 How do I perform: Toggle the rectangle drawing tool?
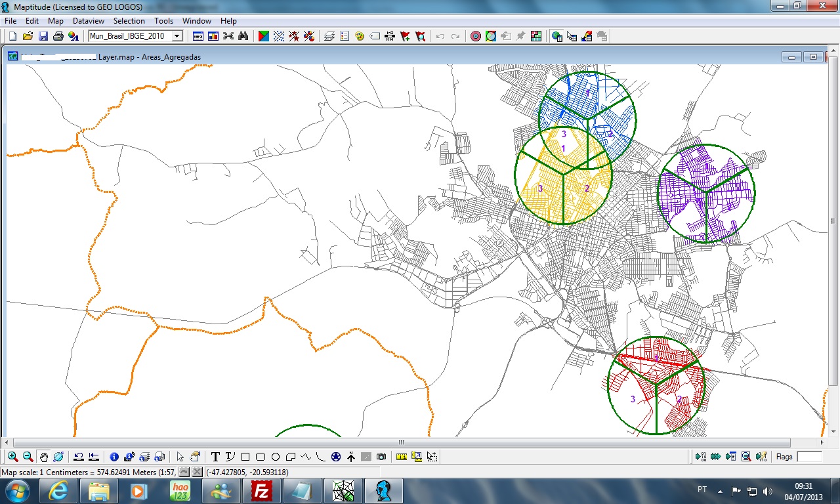point(245,457)
